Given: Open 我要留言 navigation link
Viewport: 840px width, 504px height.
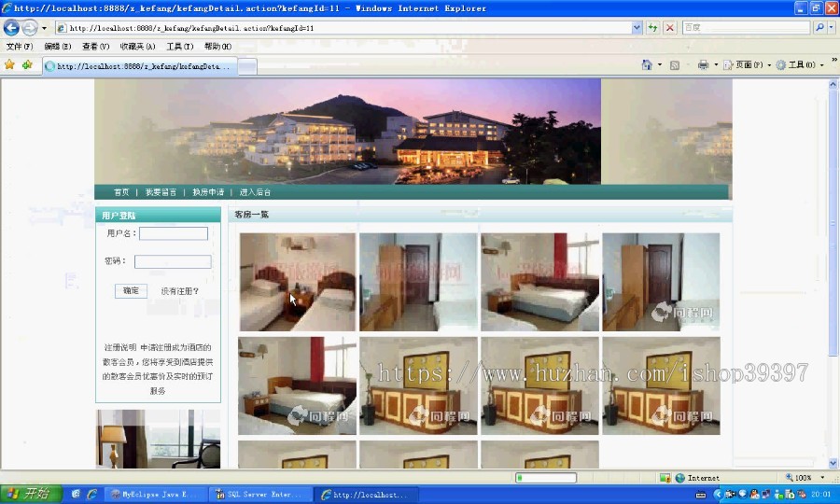Looking at the screenshot, I should [x=161, y=192].
